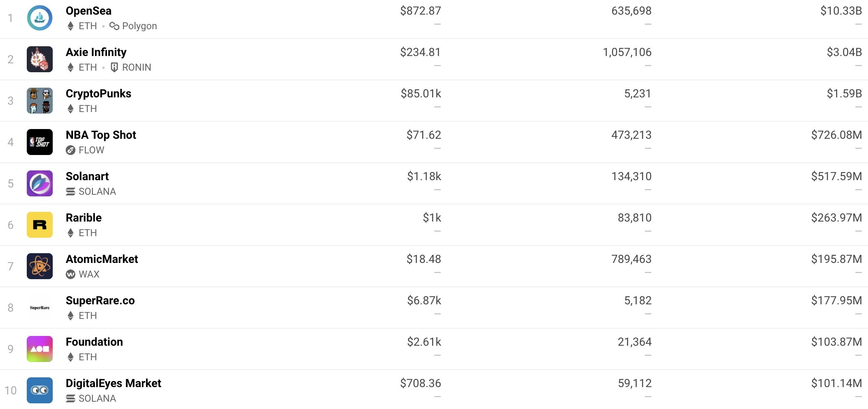Click the SuperRare text logo
This screenshot has width=868, height=409.
[x=40, y=308]
